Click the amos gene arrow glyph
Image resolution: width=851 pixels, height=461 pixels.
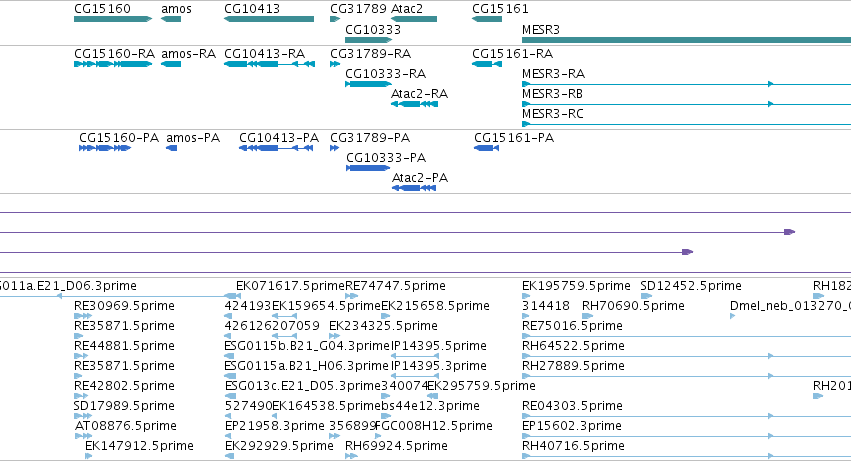coord(171,19)
